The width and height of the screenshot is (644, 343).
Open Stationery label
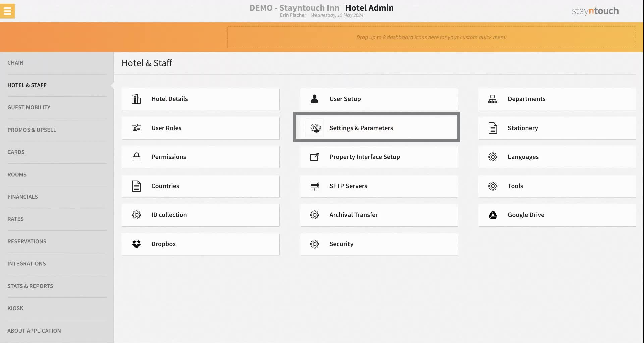click(x=523, y=128)
